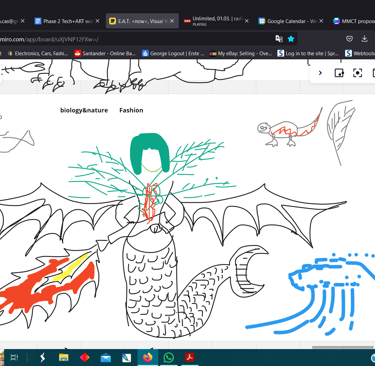
Task: Select the yellow lightning shape in flames
Action: (x=70, y=268)
